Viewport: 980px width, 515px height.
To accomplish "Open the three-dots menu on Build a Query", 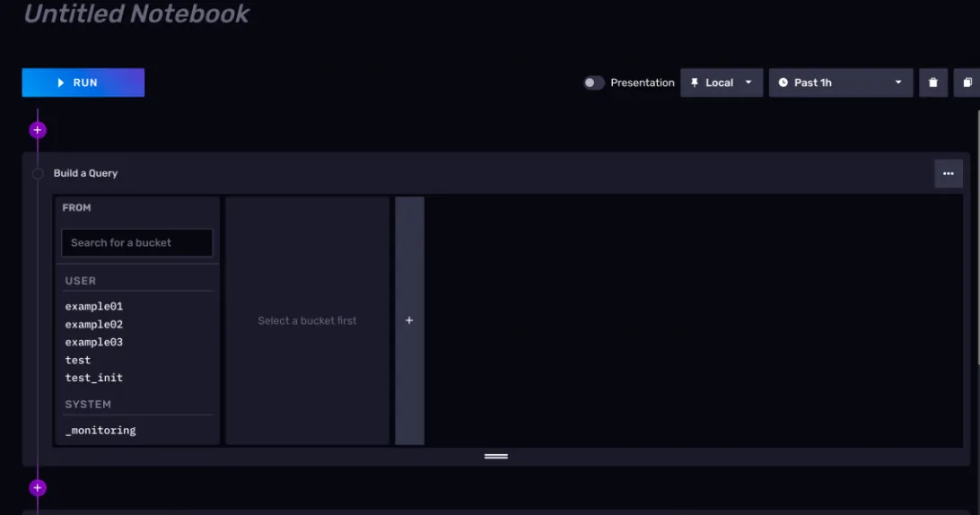I will point(948,173).
